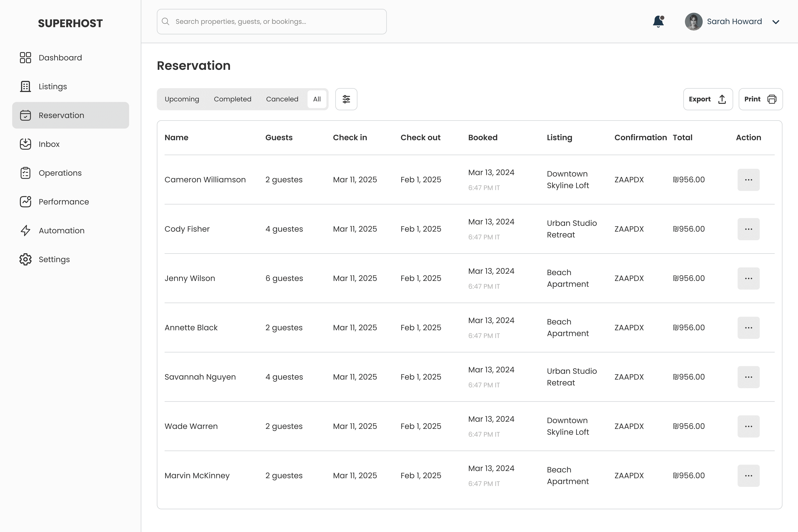
Task: Show Canceled reservations tab
Action: [282, 99]
